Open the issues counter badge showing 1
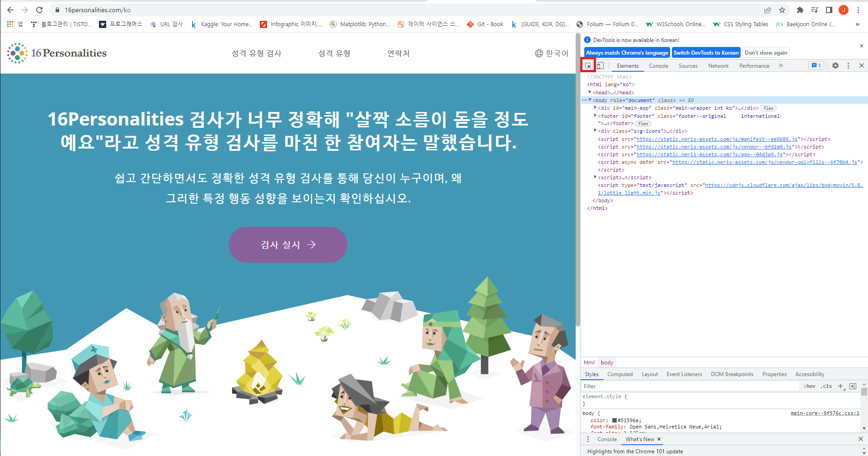The image size is (868, 456). tap(816, 65)
